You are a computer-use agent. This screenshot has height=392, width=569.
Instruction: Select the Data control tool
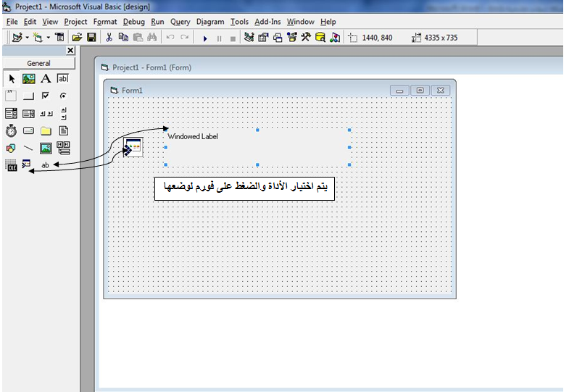pyautogui.click(x=64, y=148)
